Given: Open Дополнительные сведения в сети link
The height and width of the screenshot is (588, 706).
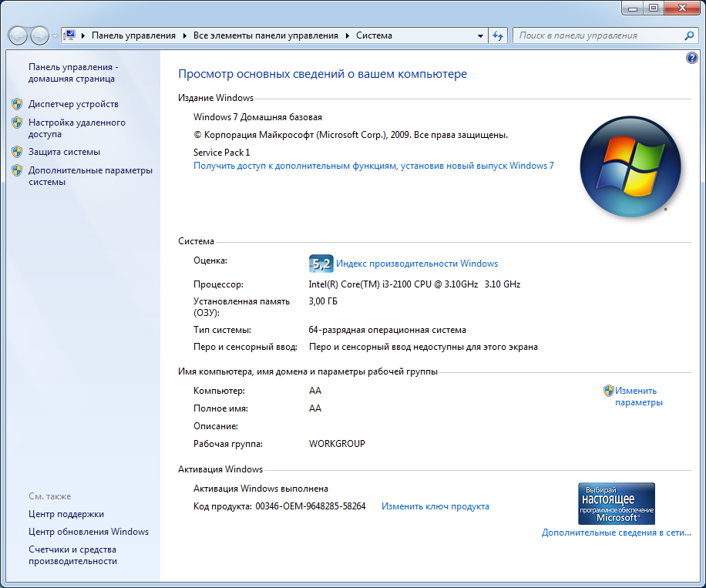Looking at the screenshot, I should coord(617,533).
